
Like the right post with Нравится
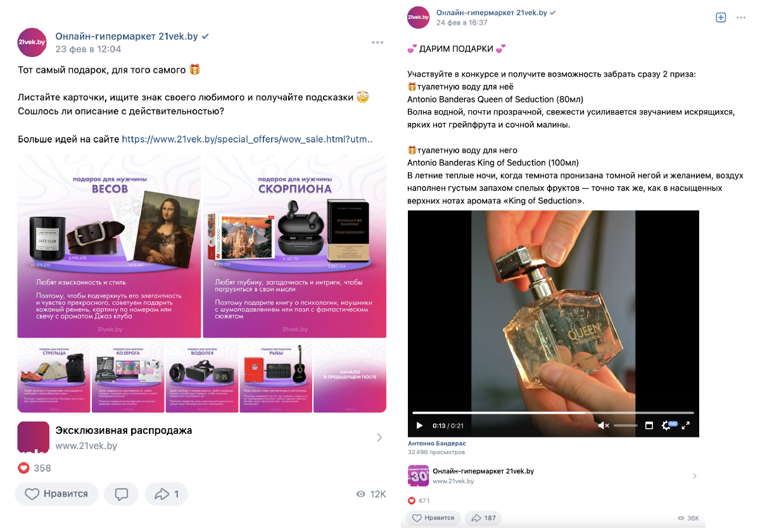click(434, 517)
